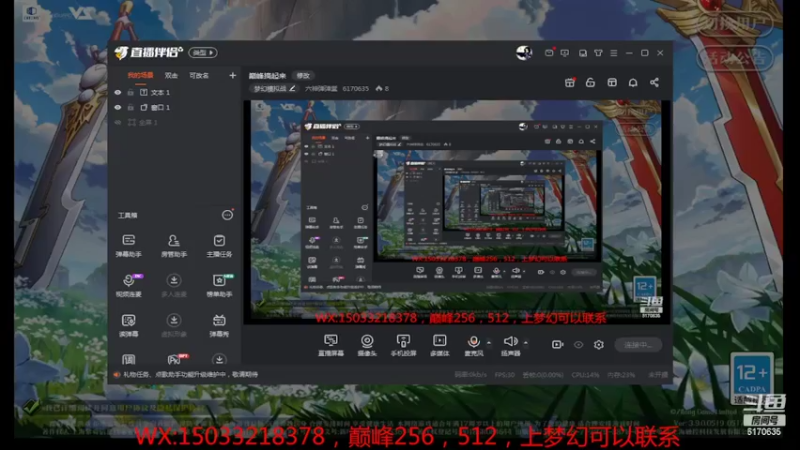Open the layout panel icon
This screenshot has width=800, height=450.
(612, 83)
